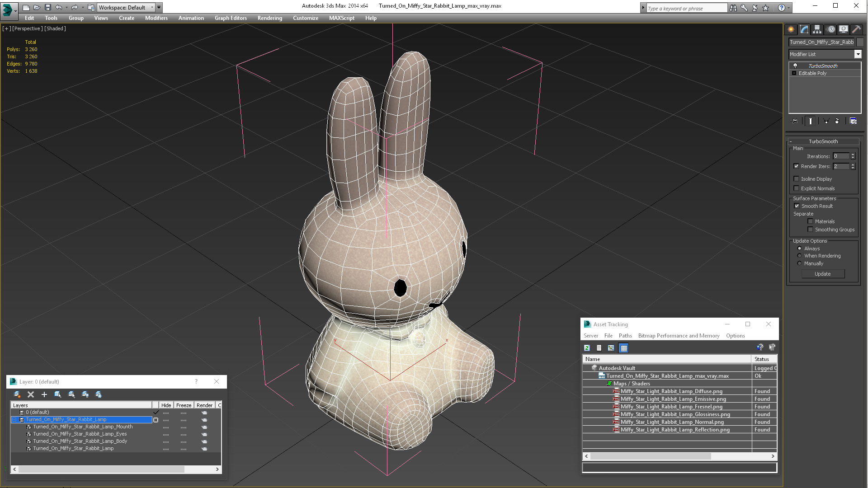Viewport: 868px width, 488px height.
Task: Open the MAXScript menu
Action: [x=342, y=18]
